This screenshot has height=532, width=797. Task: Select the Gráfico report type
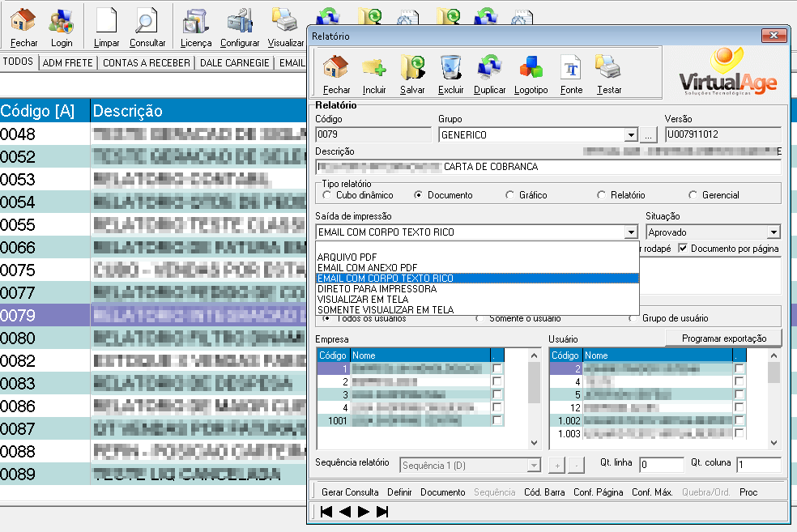[x=509, y=195]
